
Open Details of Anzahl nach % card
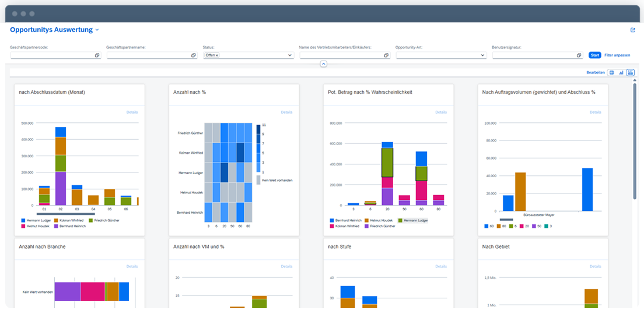click(286, 112)
